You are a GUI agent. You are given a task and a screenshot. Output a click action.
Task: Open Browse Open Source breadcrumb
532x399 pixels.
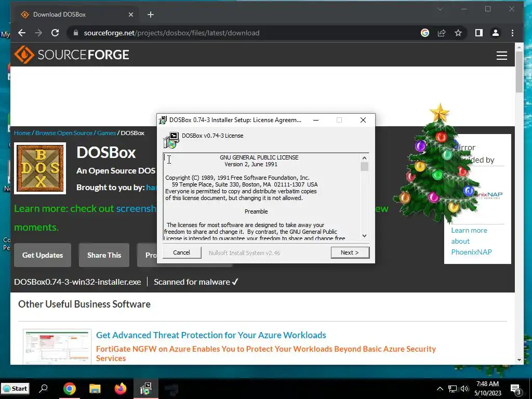click(64, 133)
